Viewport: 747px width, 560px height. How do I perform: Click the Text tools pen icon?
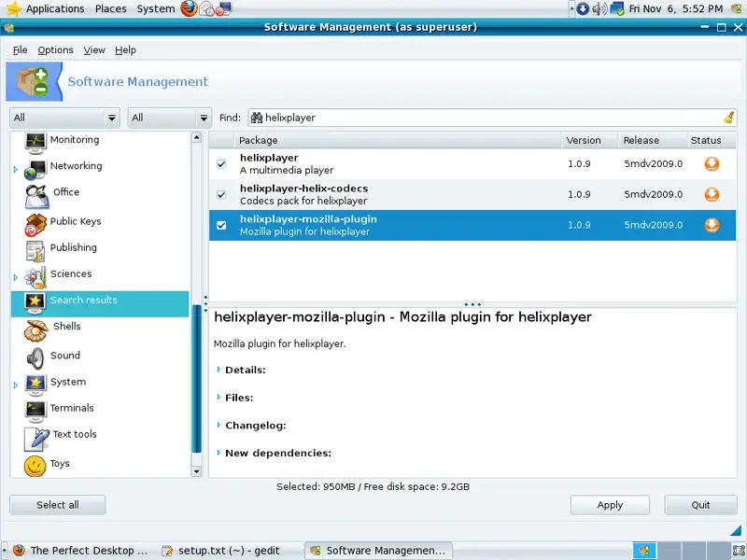coord(36,439)
